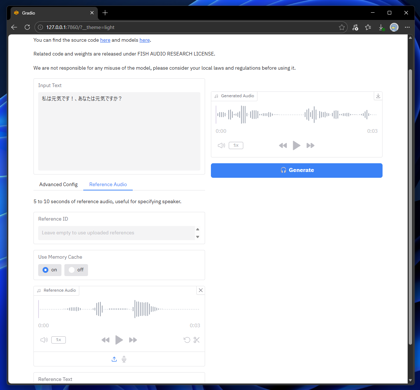
Task: View site information icon in address bar
Action: pos(40,27)
